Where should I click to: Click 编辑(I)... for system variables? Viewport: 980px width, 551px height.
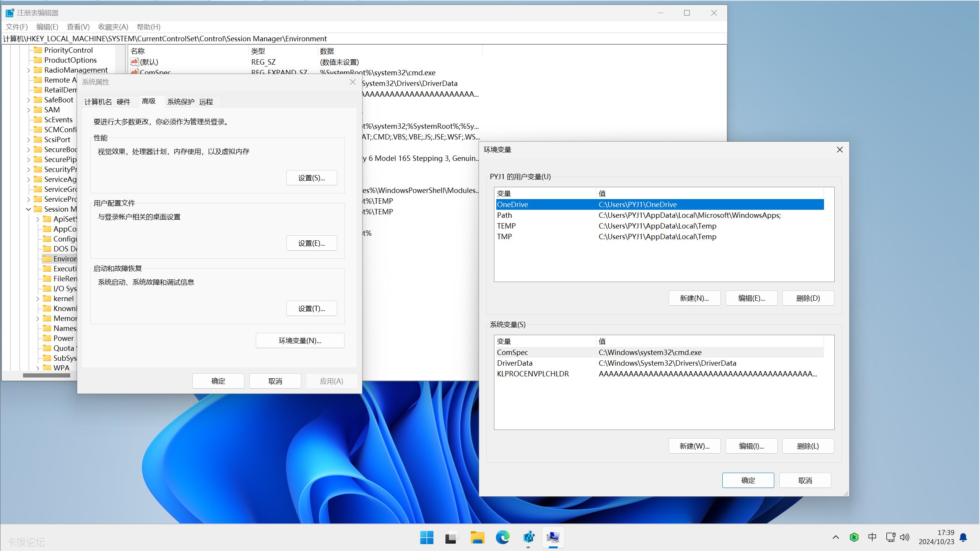(x=751, y=446)
